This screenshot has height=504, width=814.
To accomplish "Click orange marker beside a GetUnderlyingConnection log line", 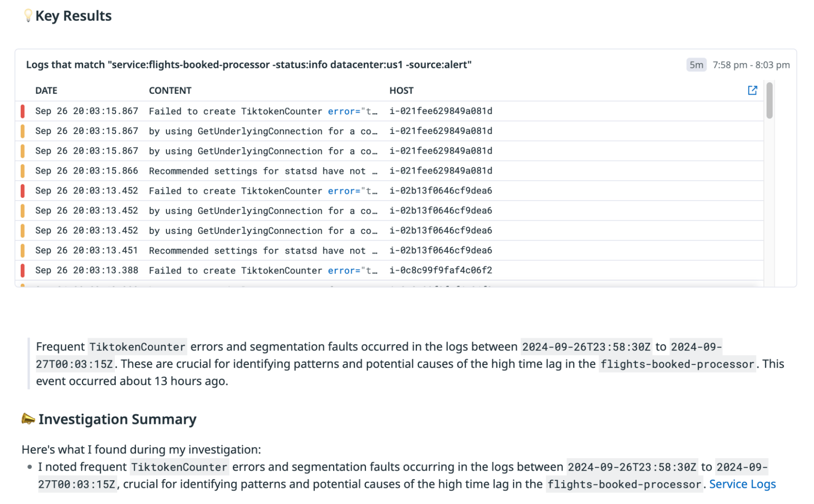I will click(x=23, y=131).
